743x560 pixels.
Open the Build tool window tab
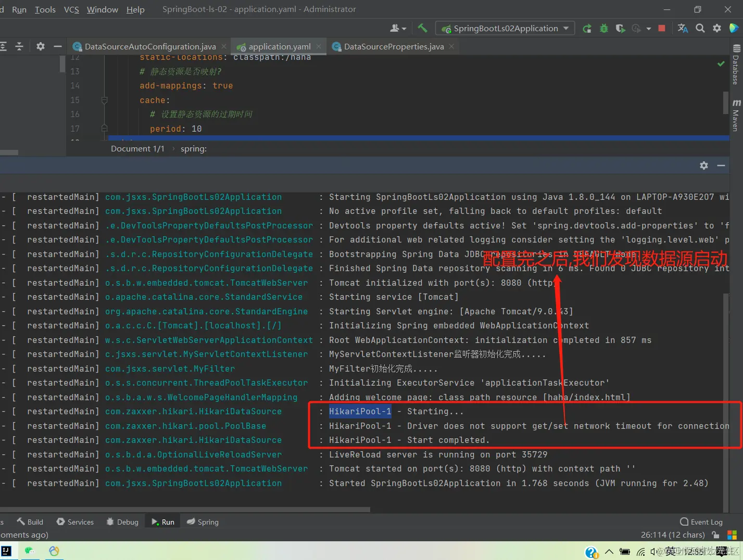(x=30, y=521)
